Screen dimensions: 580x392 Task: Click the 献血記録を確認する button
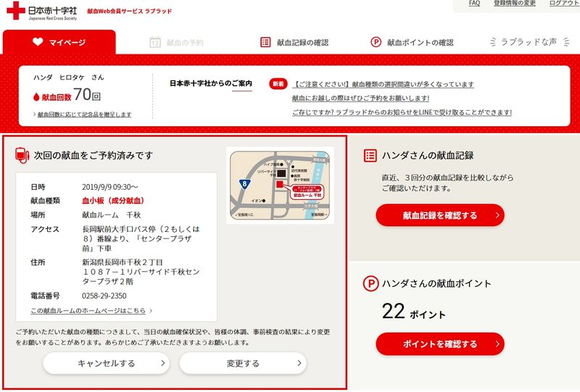[x=440, y=215]
